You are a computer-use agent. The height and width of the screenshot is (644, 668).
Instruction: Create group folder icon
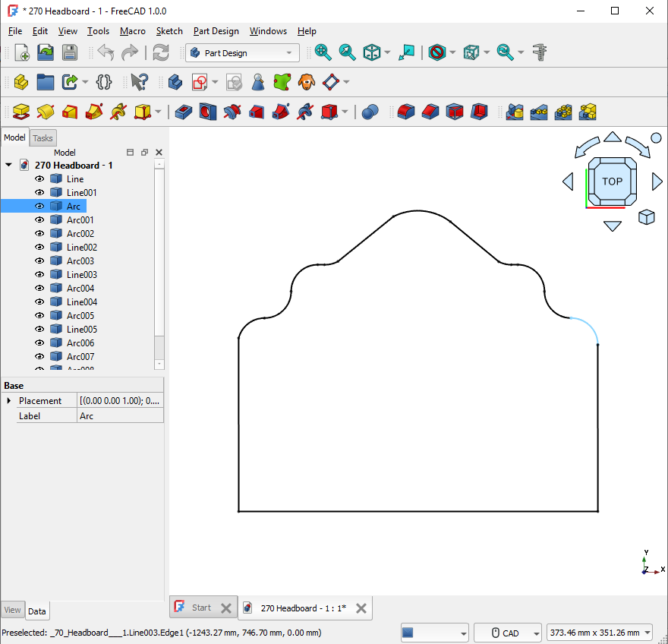pyautogui.click(x=45, y=82)
